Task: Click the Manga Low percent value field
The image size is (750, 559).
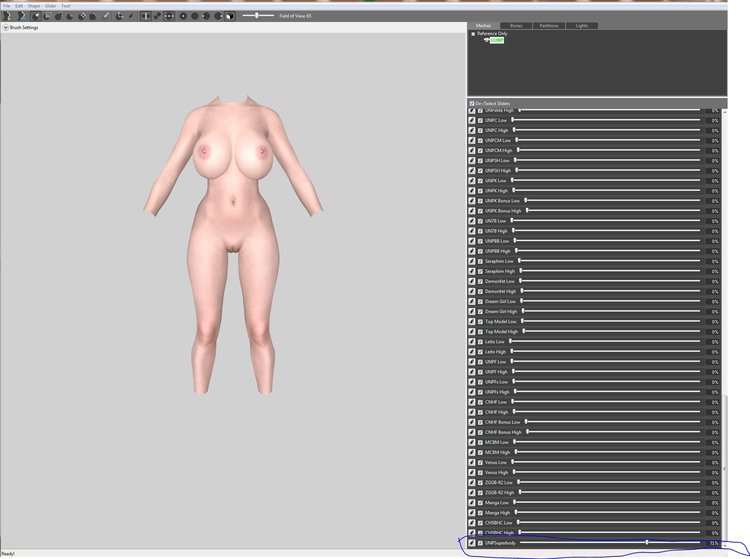Action: click(x=714, y=503)
